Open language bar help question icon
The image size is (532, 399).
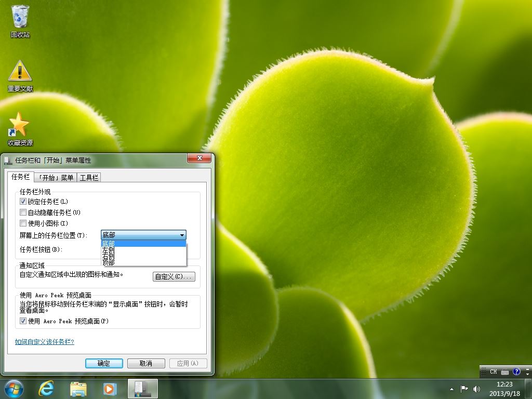click(x=516, y=371)
